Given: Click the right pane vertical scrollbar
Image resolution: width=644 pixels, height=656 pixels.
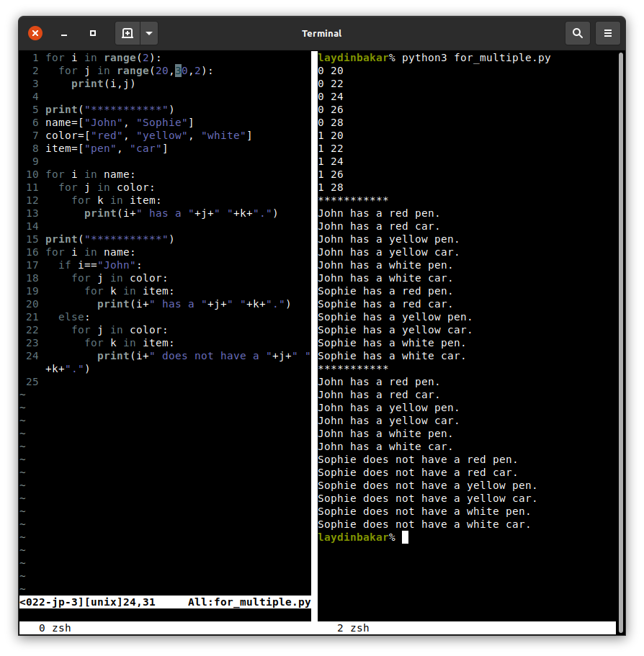Looking at the screenshot, I should (x=620, y=288).
